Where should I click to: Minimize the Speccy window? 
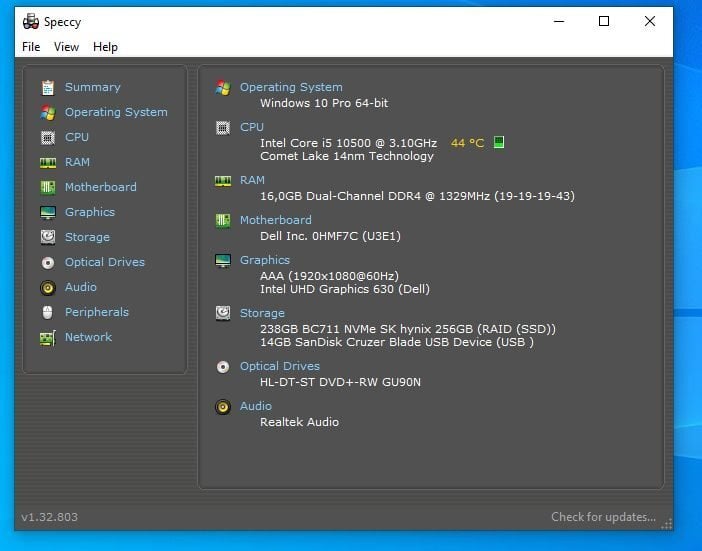pos(559,21)
